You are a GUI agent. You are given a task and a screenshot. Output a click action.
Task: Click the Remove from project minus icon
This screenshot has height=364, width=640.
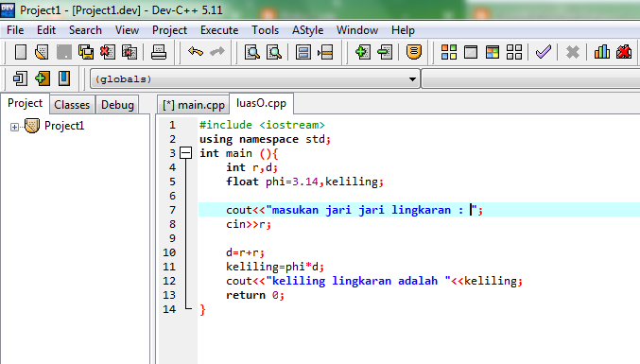click(x=385, y=52)
